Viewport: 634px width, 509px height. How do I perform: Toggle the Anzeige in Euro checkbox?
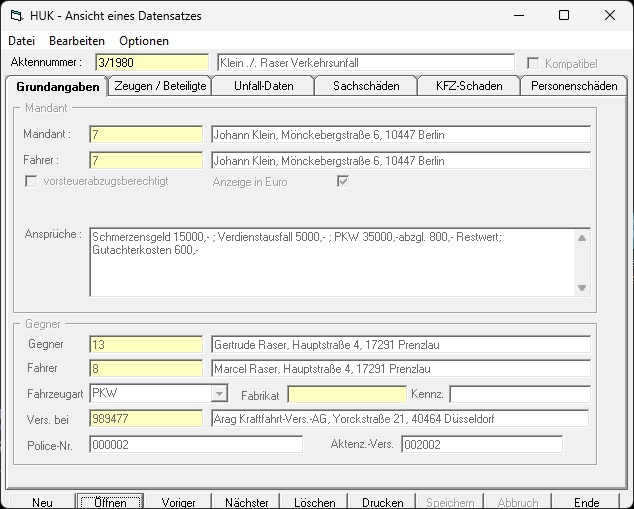tap(343, 181)
